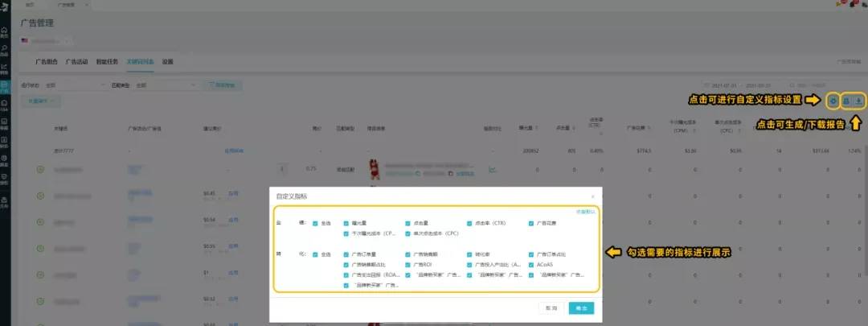Viewport: 868px width, 326px height.
Task: Click green status icon of first keyword row
Action: [40, 169]
